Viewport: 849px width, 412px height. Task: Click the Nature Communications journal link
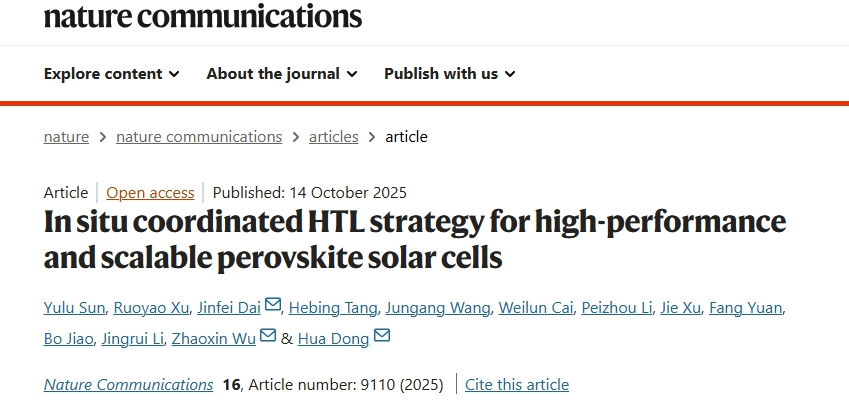[x=128, y=384]
